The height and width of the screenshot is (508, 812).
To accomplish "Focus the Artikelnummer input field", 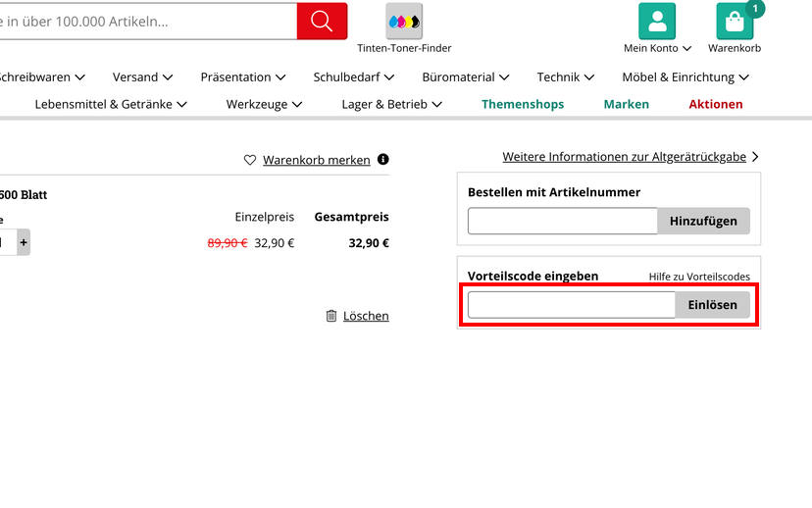I will tap(562, 221).
